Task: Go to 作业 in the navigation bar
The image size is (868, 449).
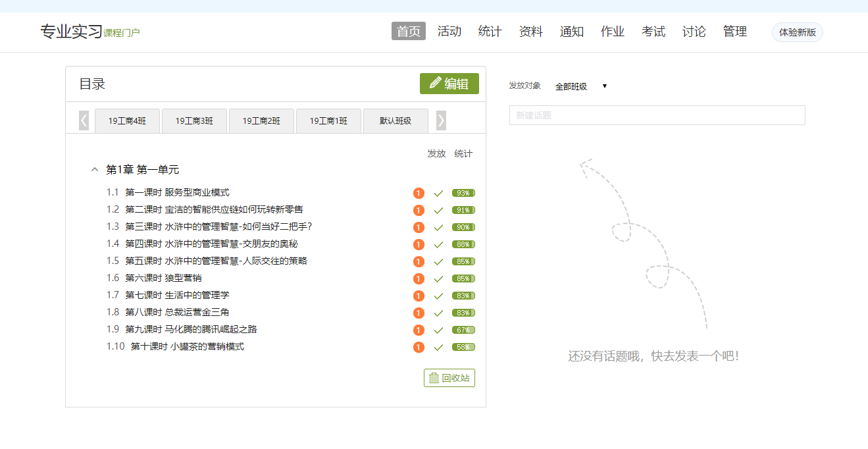Action: click(x=612, y=32)
